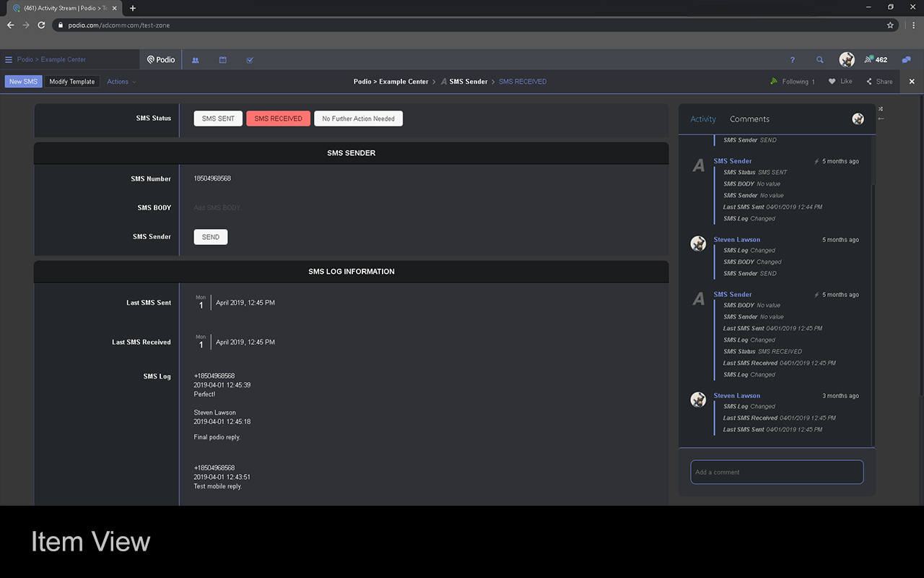Click Steven Lawson avatar, 5 months ago entry
Screen dimensions: 924x578
(698, 244)
